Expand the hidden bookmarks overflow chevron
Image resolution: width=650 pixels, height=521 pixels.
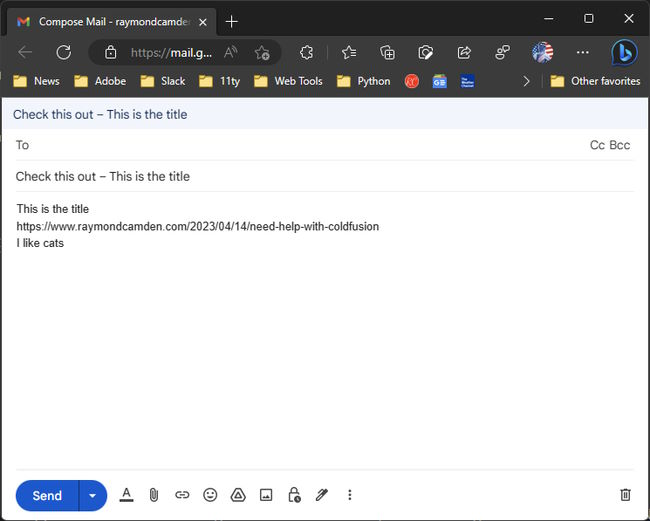coord(527,81)
